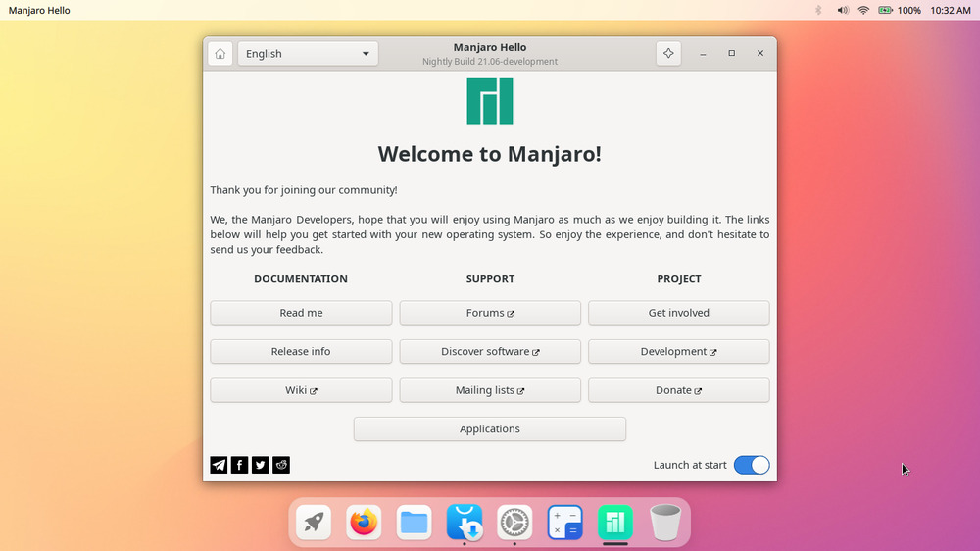Open the Reddit social icon
Screen dimensions: 980x551
pos(281,465)
